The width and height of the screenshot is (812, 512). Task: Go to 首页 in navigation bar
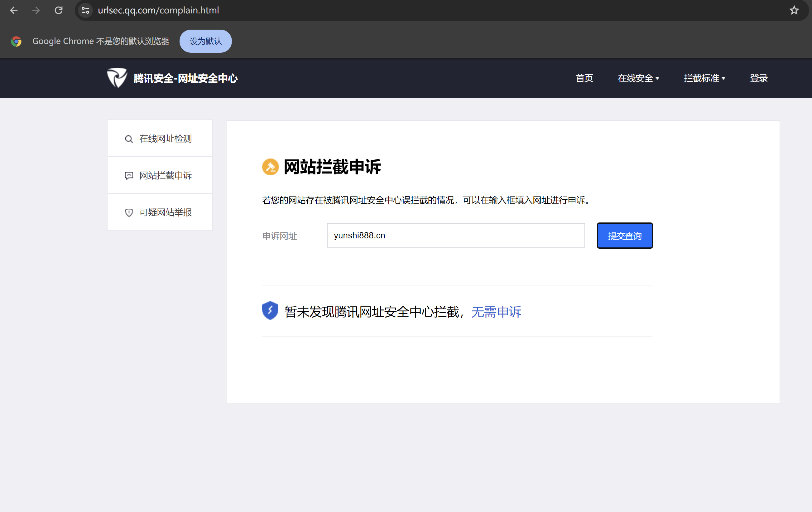click(x=584, y=78)
